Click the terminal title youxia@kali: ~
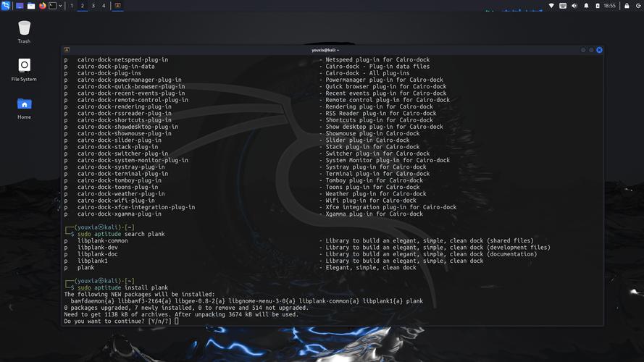This screenshot has height=362, width=644. pos(325,50)
